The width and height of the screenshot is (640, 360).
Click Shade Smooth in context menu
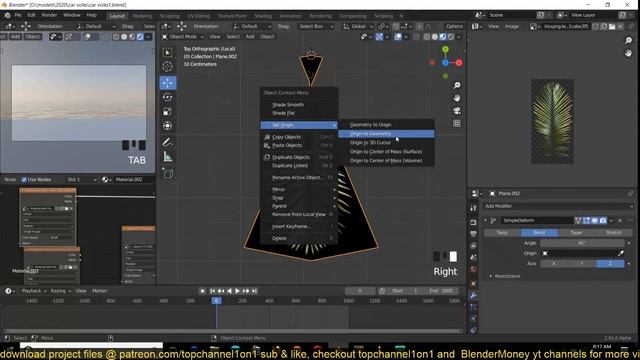pos(299,105)
